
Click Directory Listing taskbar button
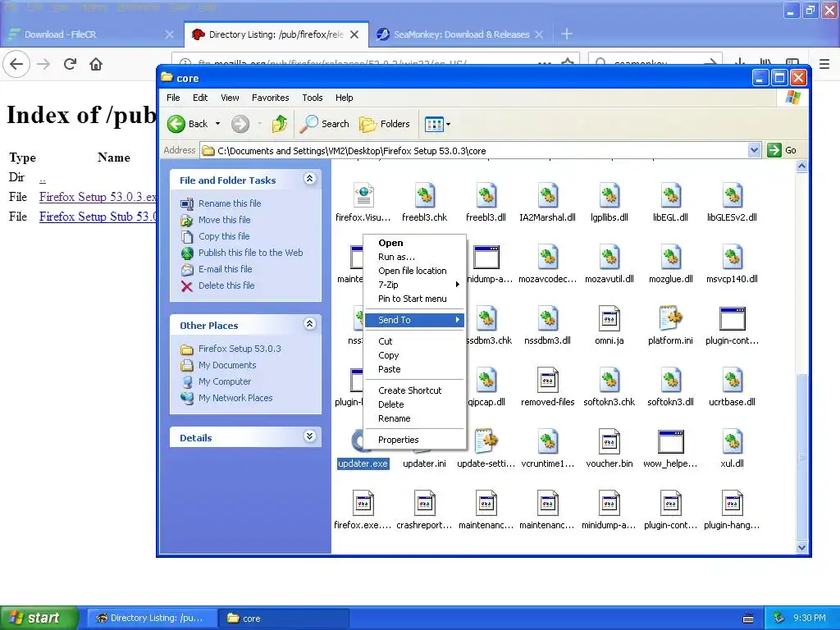pos(152,618)
